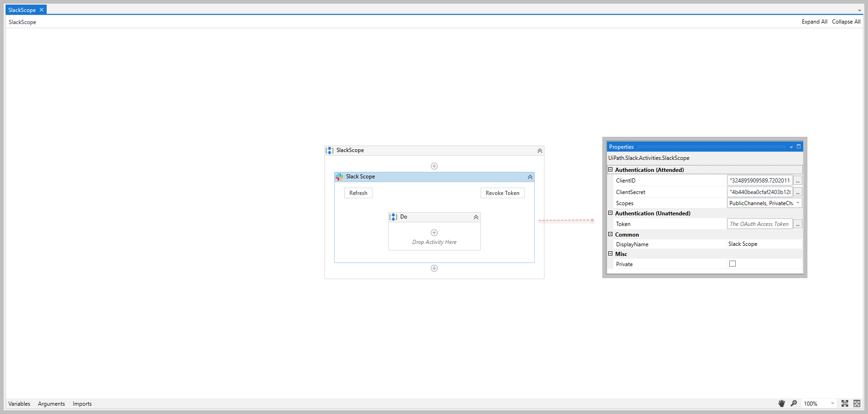Screen dimensions: 868x414
Task: Enable the pan hand tool
Action: (782, 403)
